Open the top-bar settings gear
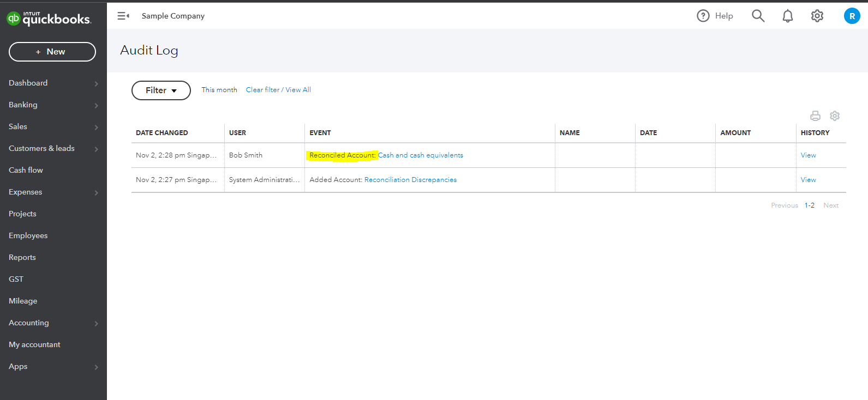Screen dimensions: 868x400 tap(817, 16)
